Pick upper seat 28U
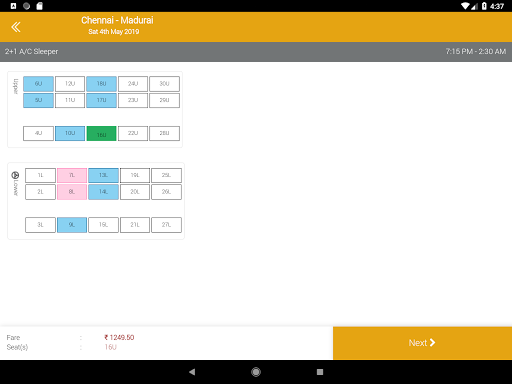The width and height of the screenshot is (512, 384). [164, 133]
